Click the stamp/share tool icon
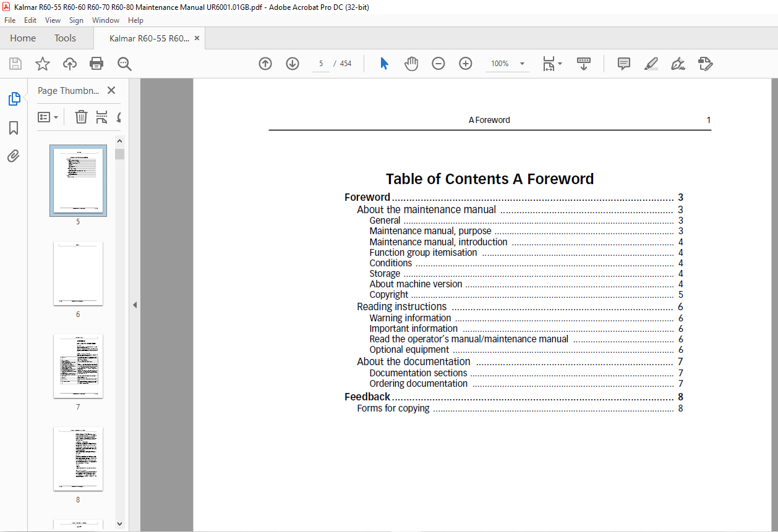The width and height of the screenshot is (778, 532). [x=706, y=64]
